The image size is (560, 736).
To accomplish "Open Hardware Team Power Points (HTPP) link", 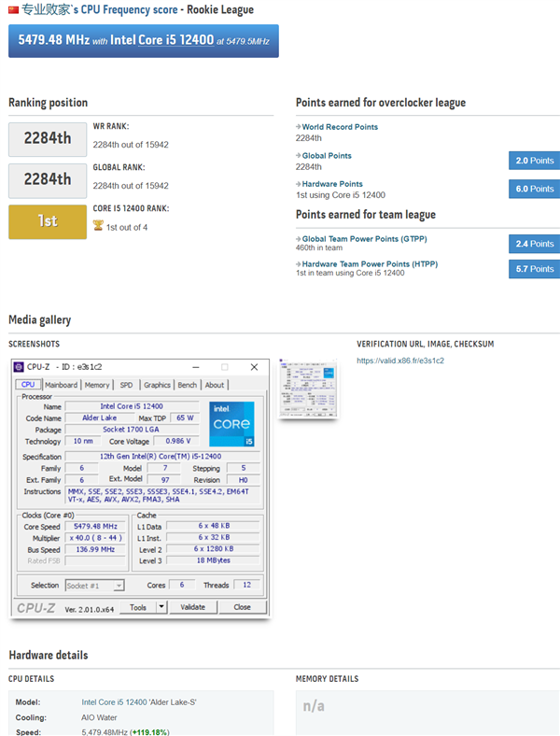I will (x=370, y=264).
